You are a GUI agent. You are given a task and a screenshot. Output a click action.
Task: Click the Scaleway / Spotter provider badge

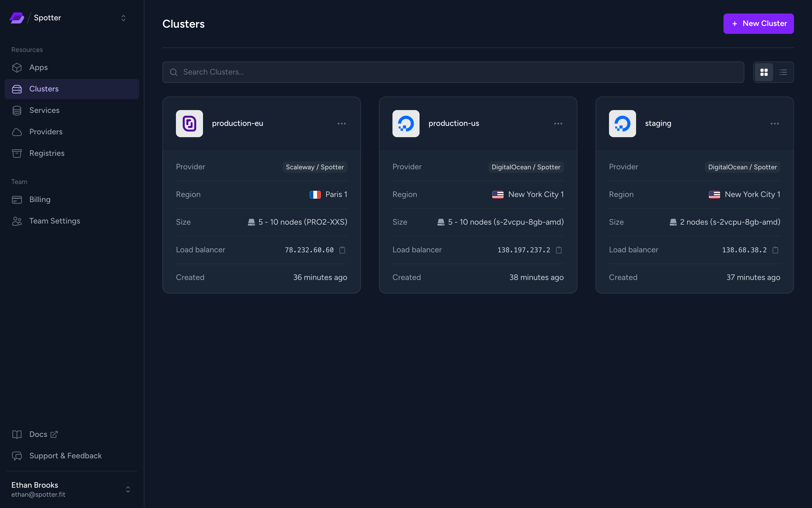tap(315, 167)
